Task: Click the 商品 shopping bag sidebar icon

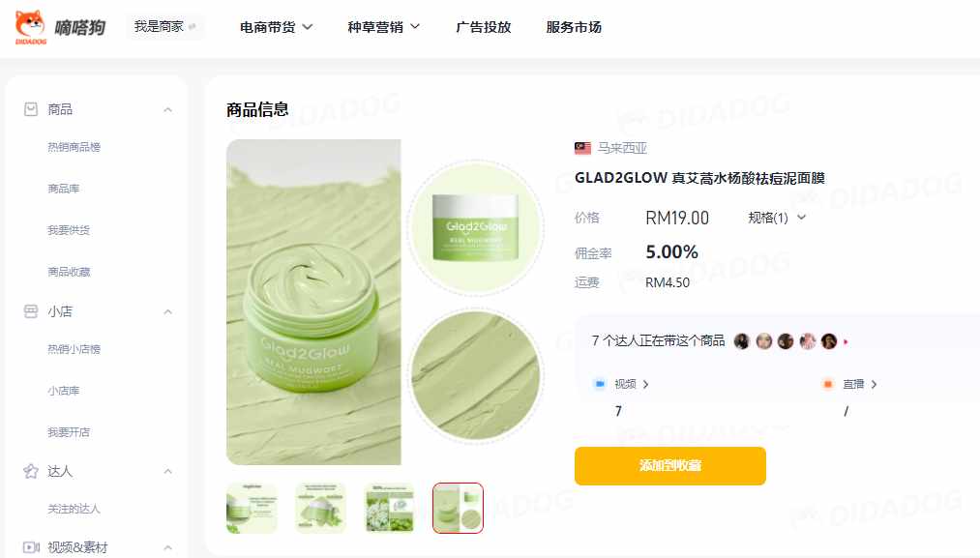Action: [31, 109]
